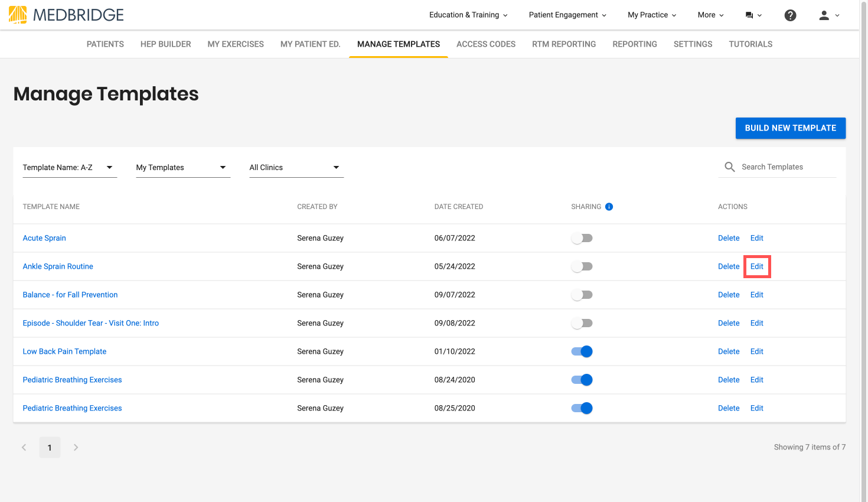The width and height of the screenshot is (868, 502).
Task: Open the Acute Sprain template link
Action: pyautogui.click(x=44, y=238)
